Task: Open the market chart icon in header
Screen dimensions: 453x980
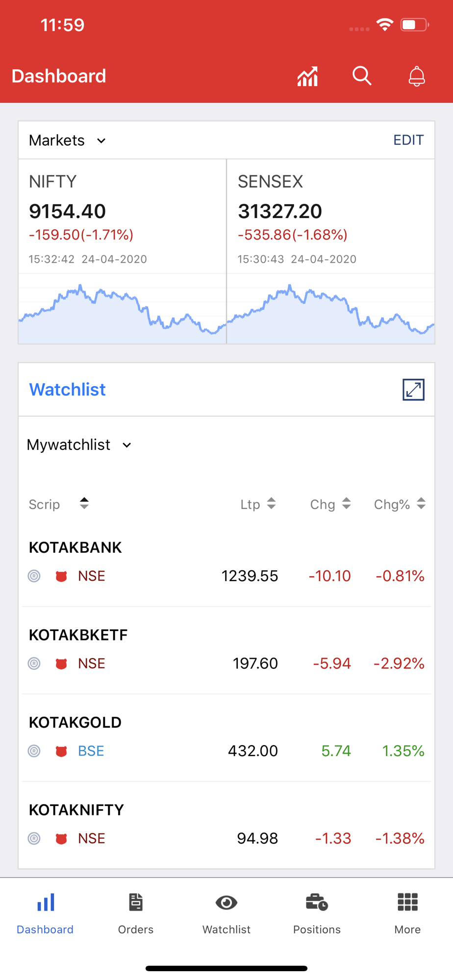Action: tap(307, 76)
